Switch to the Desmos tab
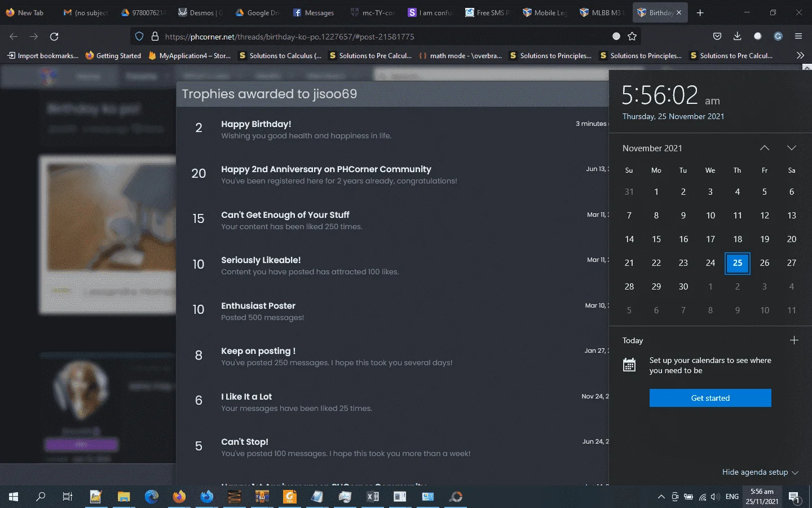Screen dimensions: 812x508 point(201,12)
